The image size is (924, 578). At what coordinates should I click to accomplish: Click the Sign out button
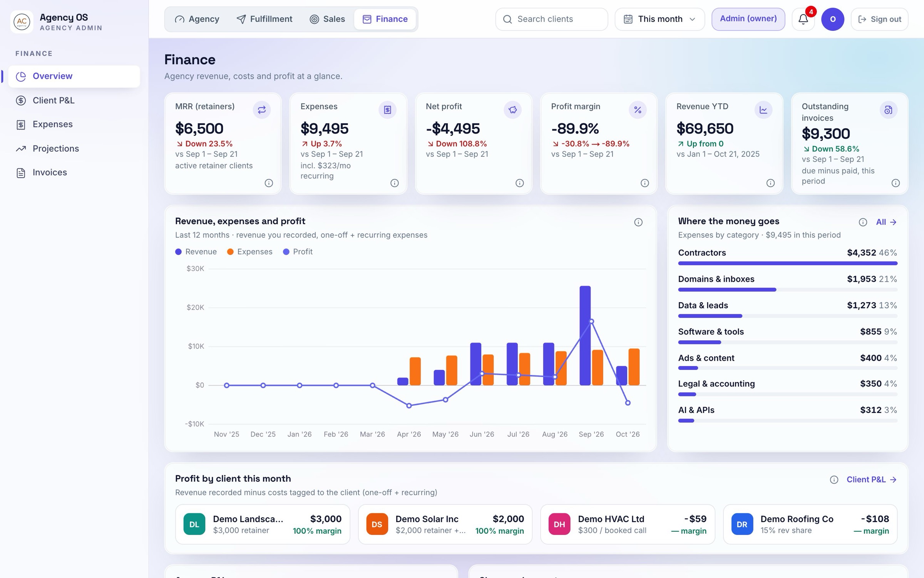879,19
